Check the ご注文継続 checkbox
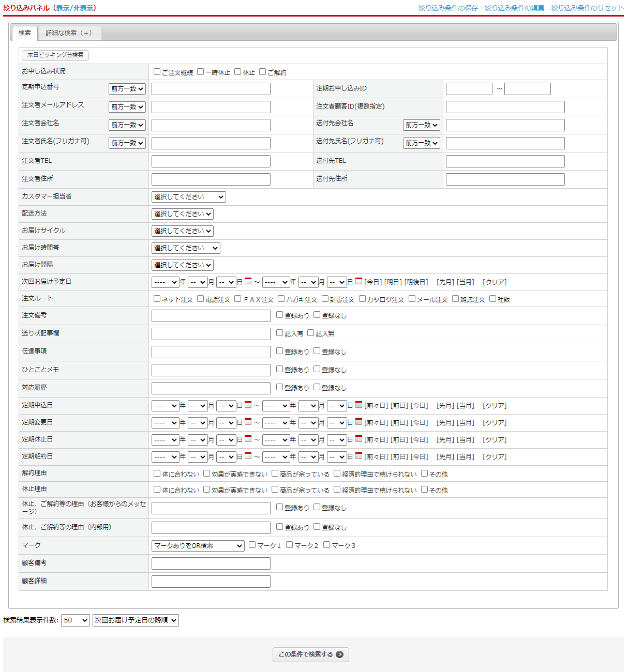This screenshot has width=628, height=672. [157, 72]
